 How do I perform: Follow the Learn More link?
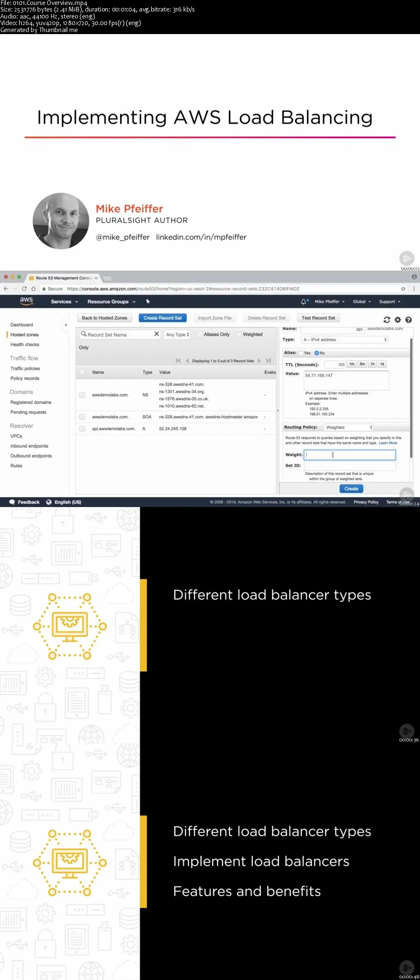(x=388, y=443)
